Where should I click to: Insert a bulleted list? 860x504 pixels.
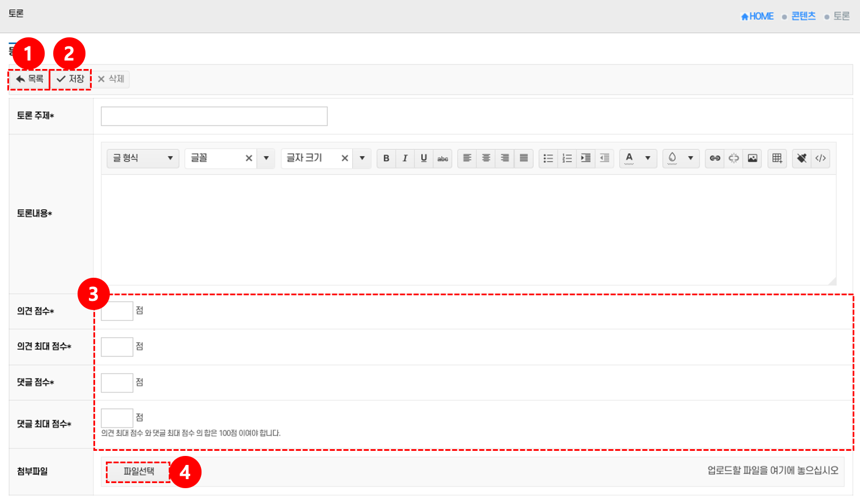[x=548, y=158]
